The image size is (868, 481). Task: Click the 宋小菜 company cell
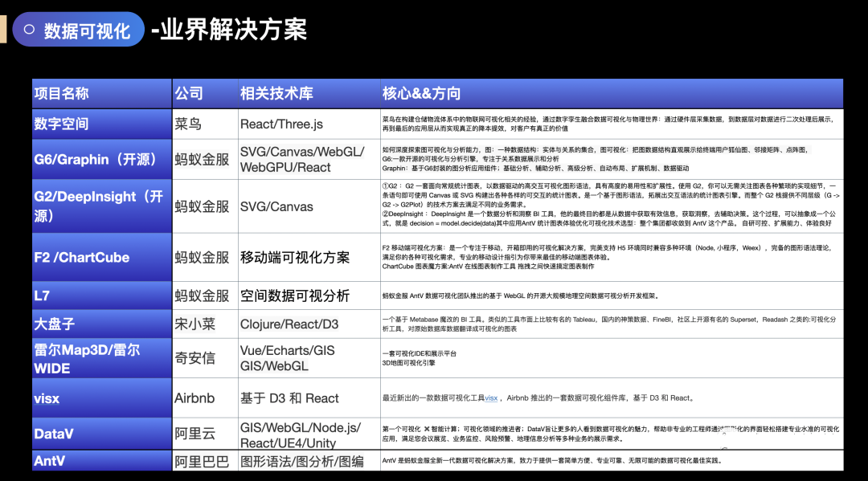click(205, 324)
